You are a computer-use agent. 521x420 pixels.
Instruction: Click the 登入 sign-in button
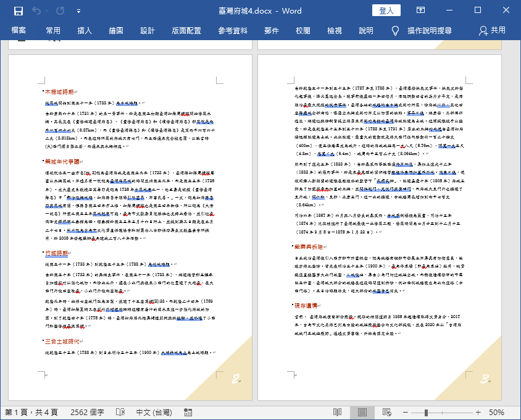386,10
